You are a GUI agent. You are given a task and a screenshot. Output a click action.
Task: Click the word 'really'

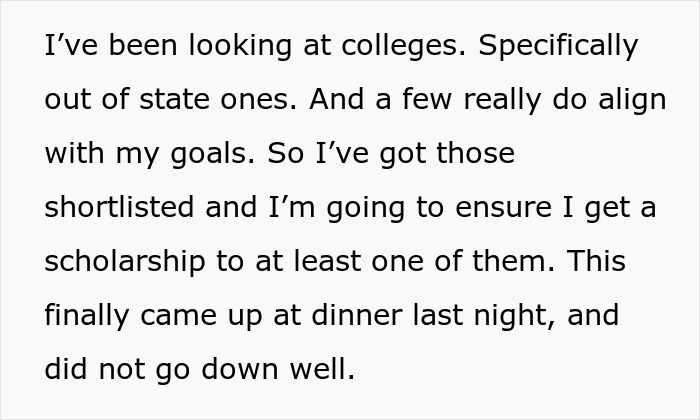[x=502, y=100]
